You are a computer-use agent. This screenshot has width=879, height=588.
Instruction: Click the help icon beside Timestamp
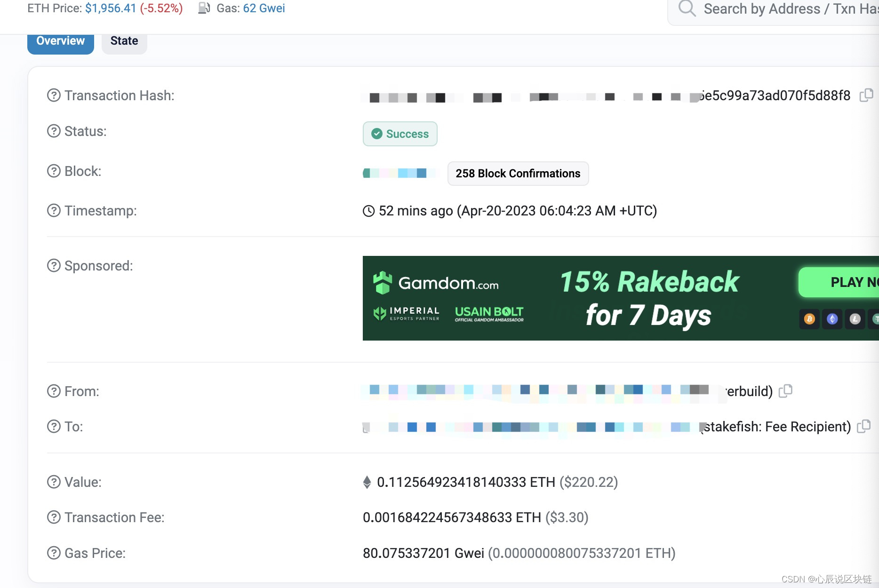point(54,211)
